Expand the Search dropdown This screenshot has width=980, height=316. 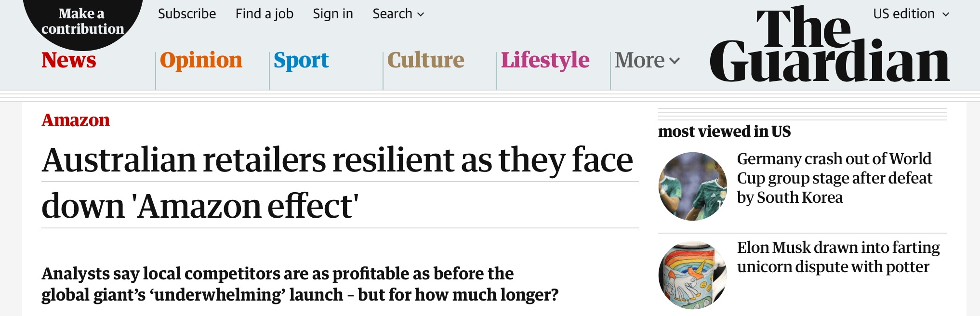click(398, 14)
